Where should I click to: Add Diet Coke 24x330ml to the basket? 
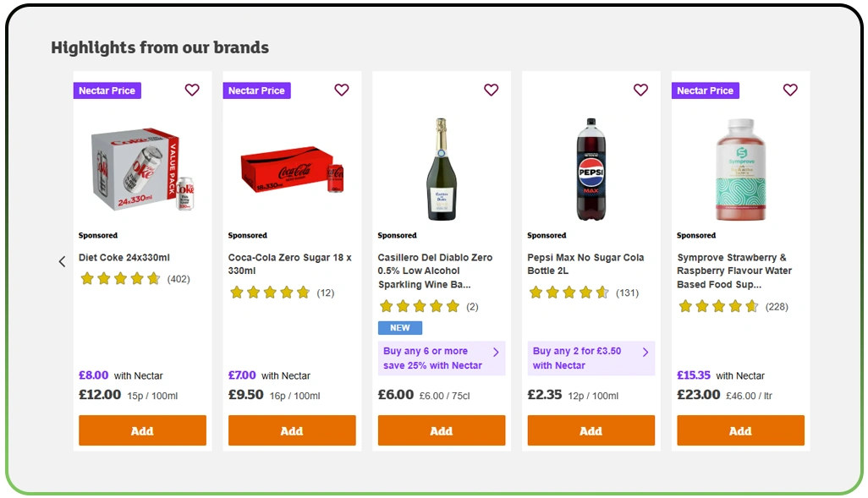pyautogui.click(x=141, y=430)
